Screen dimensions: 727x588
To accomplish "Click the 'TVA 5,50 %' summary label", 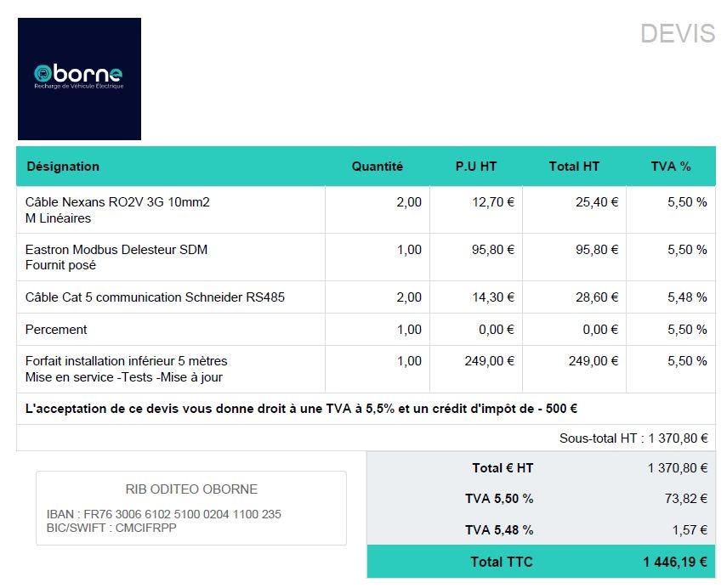I will pyautogui.click(x=499, y=499).
